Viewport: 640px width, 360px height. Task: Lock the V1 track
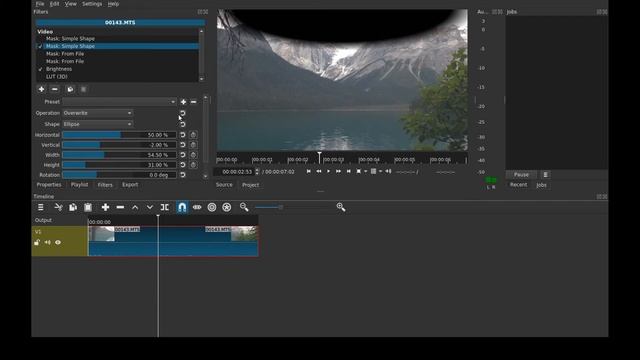point(37,242)
